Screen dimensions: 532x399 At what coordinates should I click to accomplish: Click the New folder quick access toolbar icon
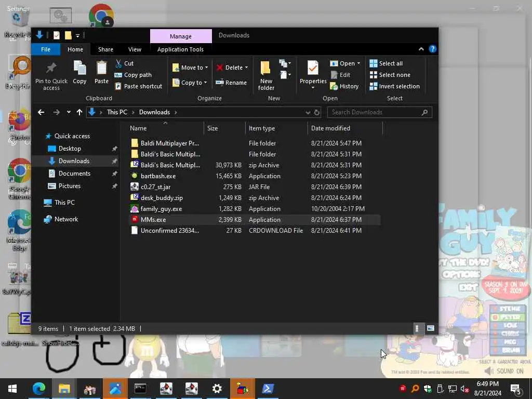pyautogui.click(x=68, y=35)
